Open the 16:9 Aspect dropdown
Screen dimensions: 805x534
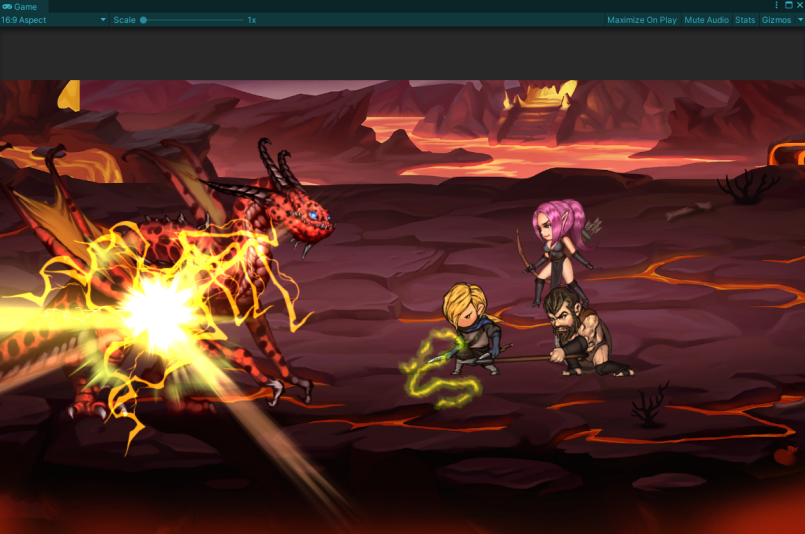coord(53,20)
